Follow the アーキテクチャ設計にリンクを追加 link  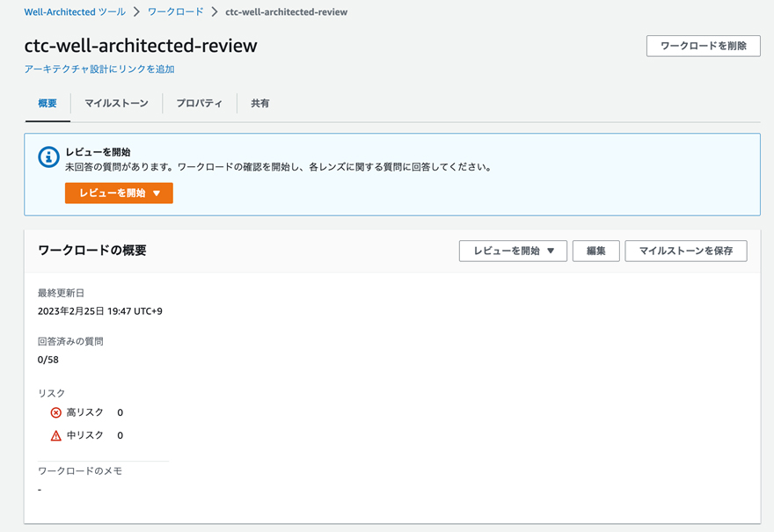99,69
